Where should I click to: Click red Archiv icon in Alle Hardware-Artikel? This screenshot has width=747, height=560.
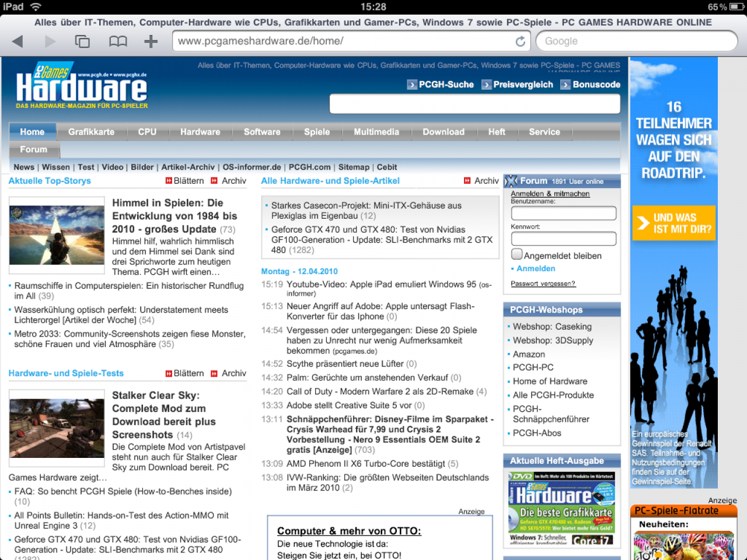(x=467, y=181)
